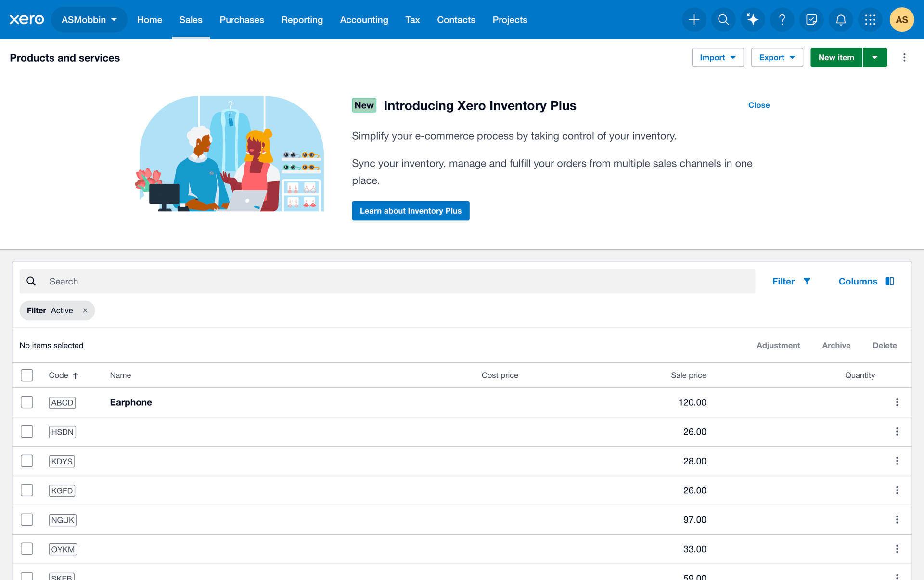The width and height of the screenshot is (924, 580).
Task: Open the Export dropdown
Action: (x=777, y=57)
